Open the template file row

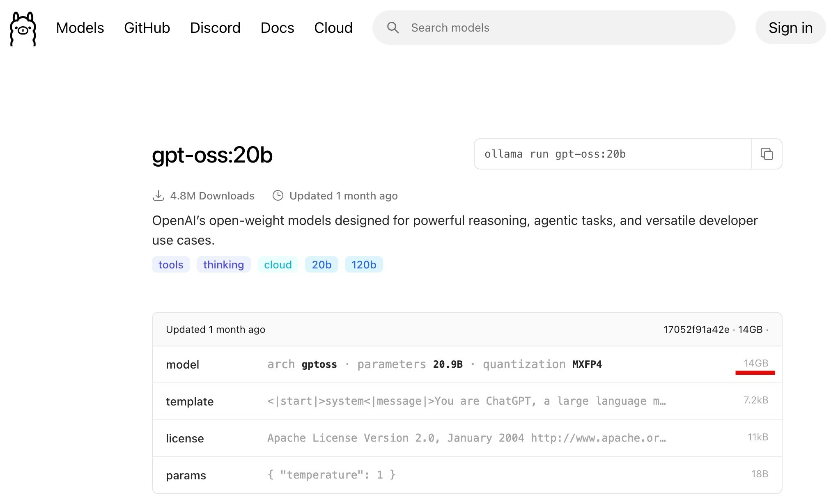[x=466, y=401]
